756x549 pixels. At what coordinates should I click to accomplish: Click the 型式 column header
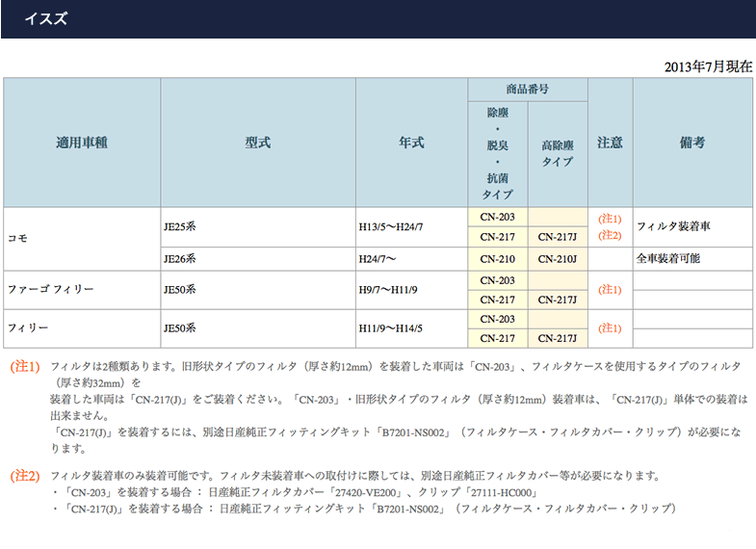(258, 143)
